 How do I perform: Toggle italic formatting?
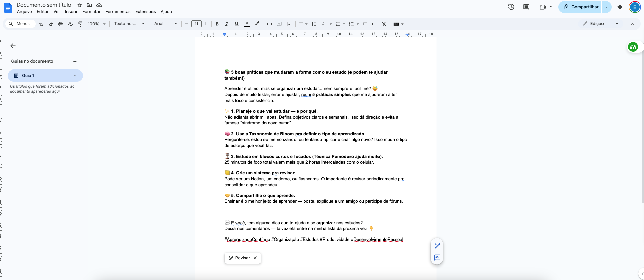(x=227, y=24)
